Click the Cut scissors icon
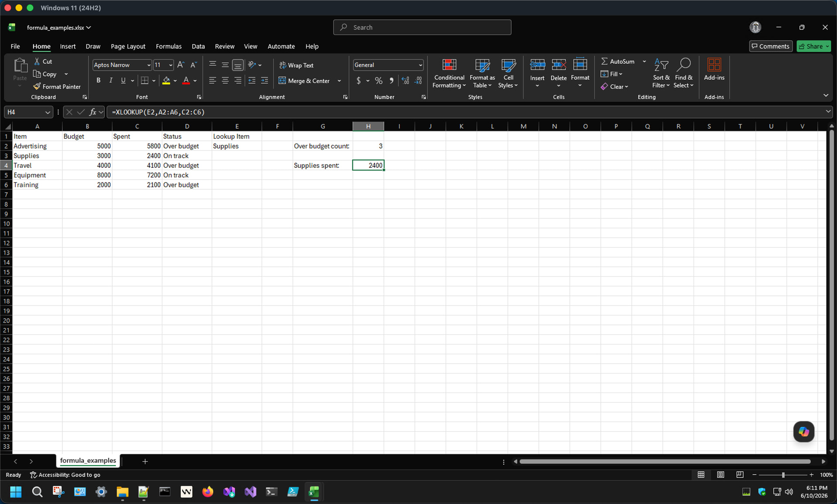This screenshot has width=837, height=504. coord(37,61)
